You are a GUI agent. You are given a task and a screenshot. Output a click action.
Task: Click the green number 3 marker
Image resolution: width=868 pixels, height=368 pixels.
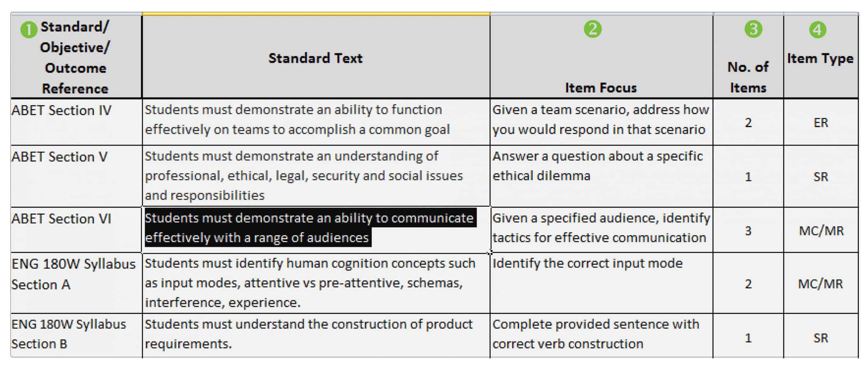[x=753, y=29]
